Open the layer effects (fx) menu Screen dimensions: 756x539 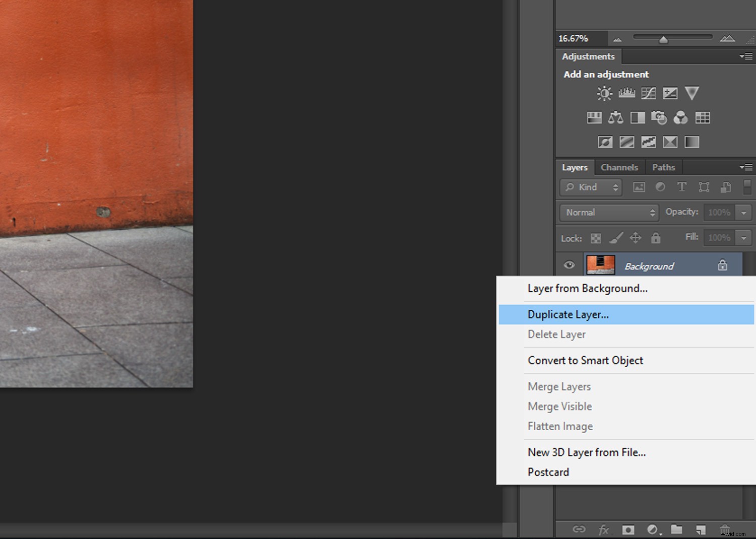[x=604, y=530]
